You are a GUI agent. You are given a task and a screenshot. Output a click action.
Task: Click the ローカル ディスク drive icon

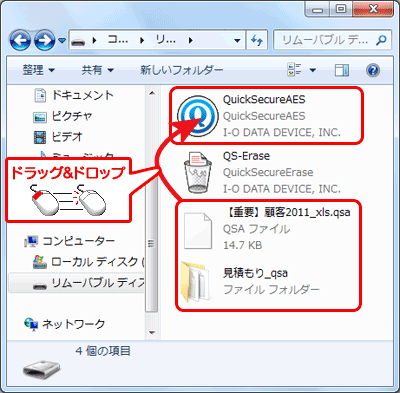tap(40, 262)
